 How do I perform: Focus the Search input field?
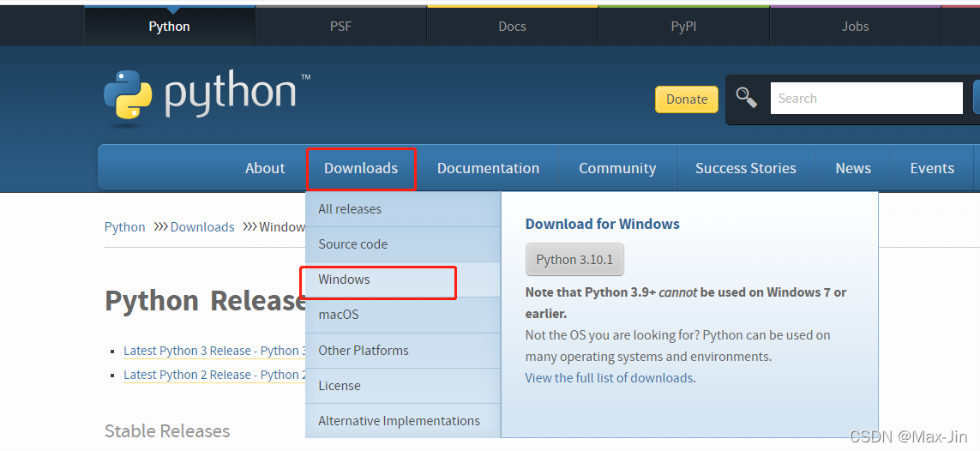click(866, 98)
